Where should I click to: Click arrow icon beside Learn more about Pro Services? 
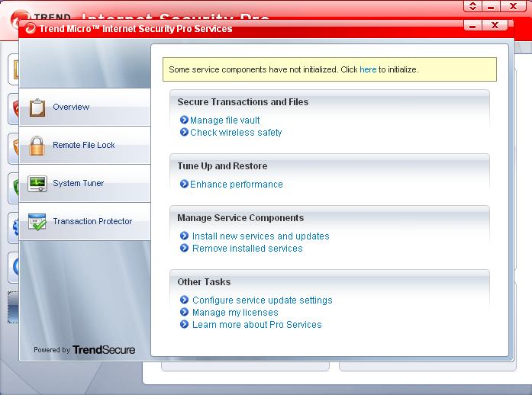[x=184, y=324]
